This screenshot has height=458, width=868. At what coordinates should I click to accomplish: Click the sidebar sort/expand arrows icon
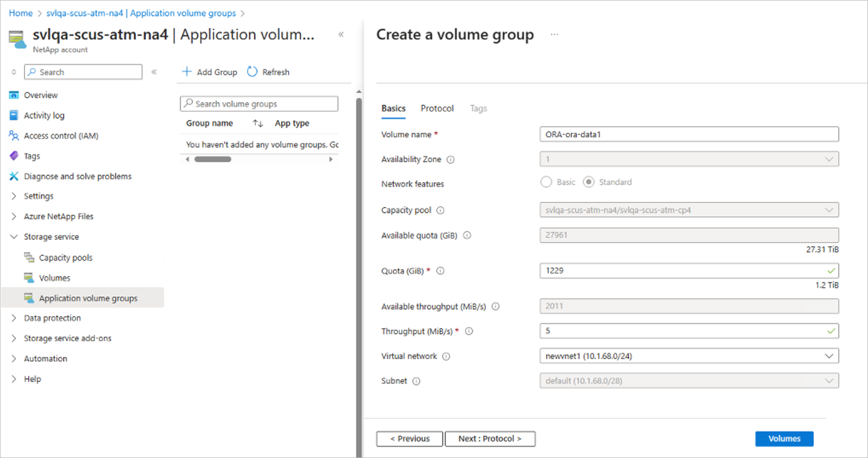(14, 72)
